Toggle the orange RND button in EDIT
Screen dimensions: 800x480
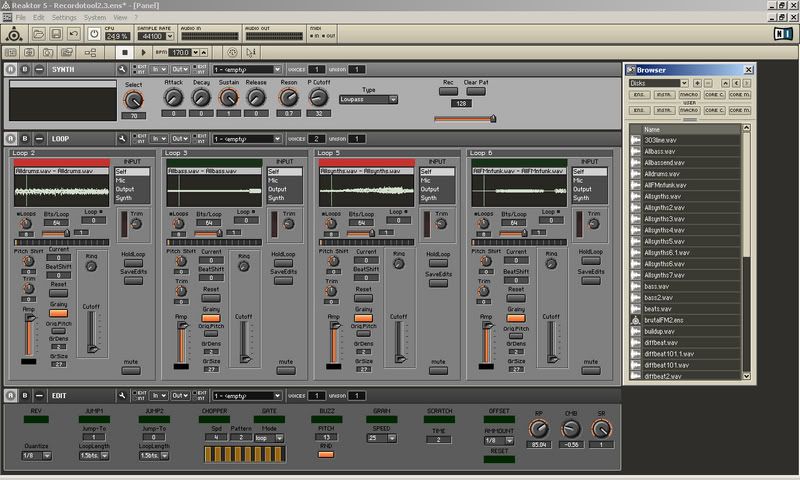(326, 454)
